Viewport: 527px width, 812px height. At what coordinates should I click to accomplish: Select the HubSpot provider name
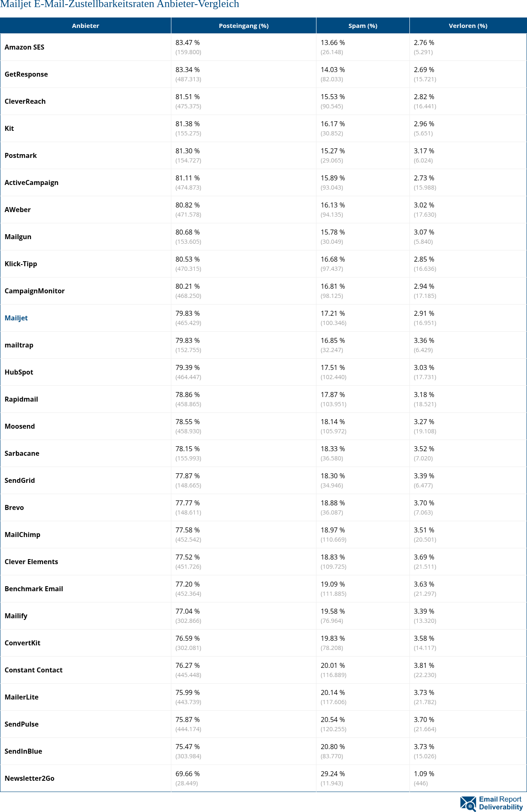tap(19, 372)
